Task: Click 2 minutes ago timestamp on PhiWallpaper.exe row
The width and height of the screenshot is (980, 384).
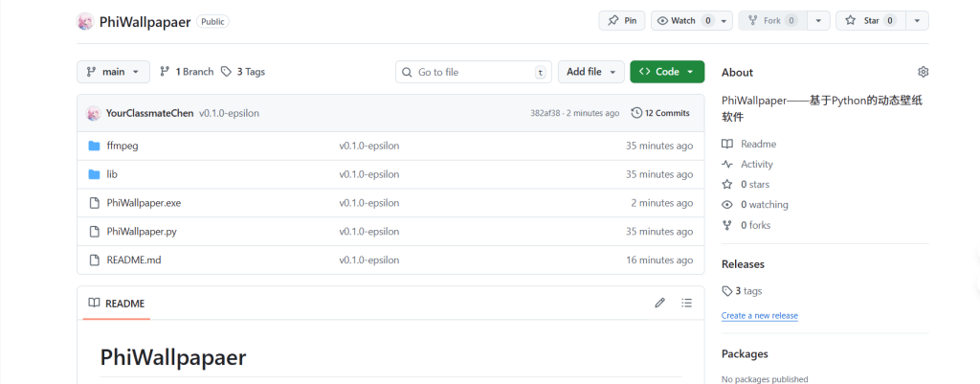Action: click(x=662, y=203)
